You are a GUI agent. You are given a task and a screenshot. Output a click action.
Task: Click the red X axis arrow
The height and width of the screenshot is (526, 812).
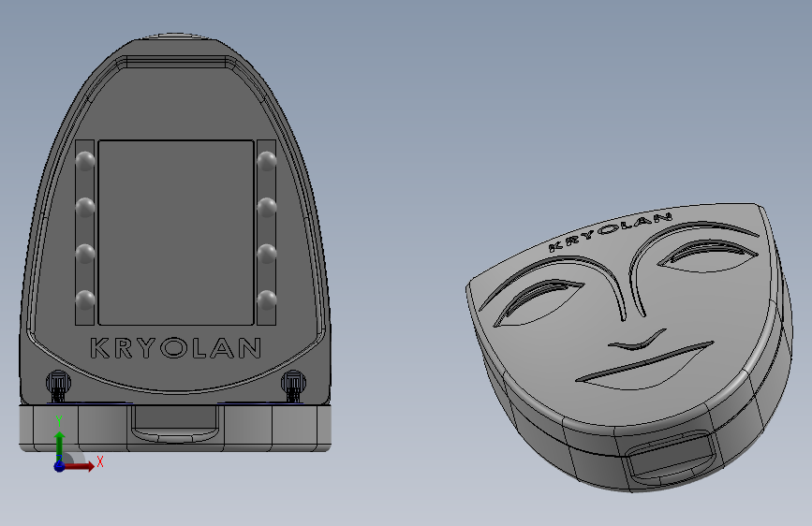[79, 466]
